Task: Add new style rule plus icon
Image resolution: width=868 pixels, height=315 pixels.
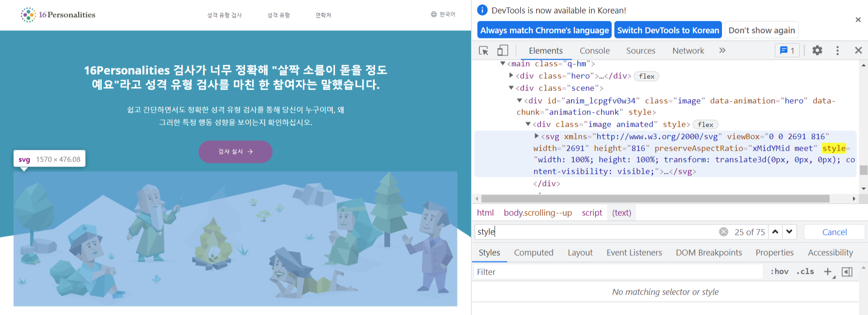Action: pos(828,272)
